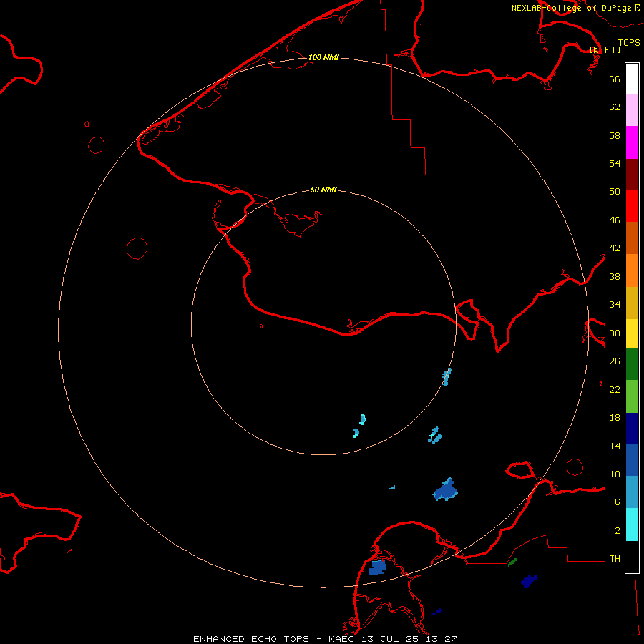644x644 pixels.
Task: Click the 34 legend value label
Action: pyautogui.click(x=615, y=305)
